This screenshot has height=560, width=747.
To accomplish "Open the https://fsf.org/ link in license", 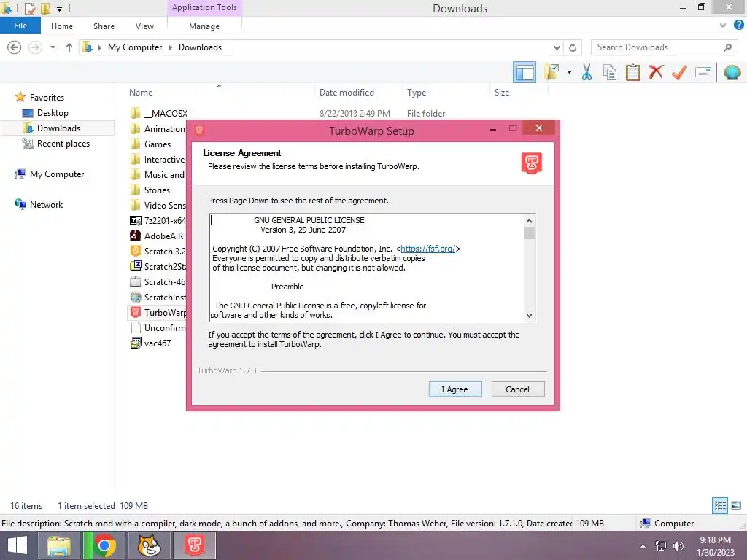I will click(427, 249).
